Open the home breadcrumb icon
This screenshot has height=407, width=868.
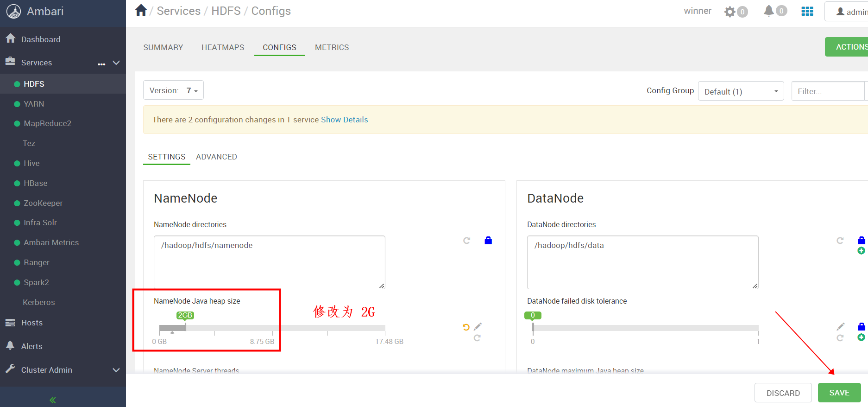tap(141, 10)
